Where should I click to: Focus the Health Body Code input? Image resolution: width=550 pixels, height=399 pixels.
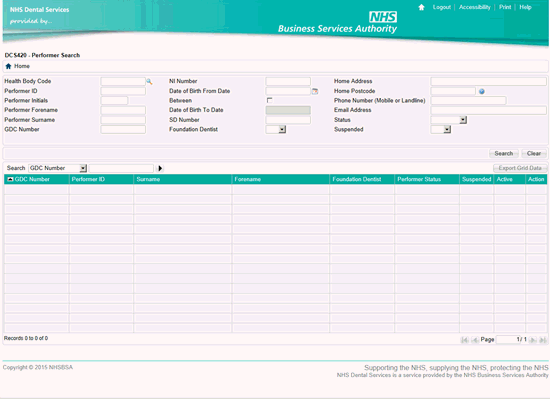pyautogui.click(x=123, y=82)
